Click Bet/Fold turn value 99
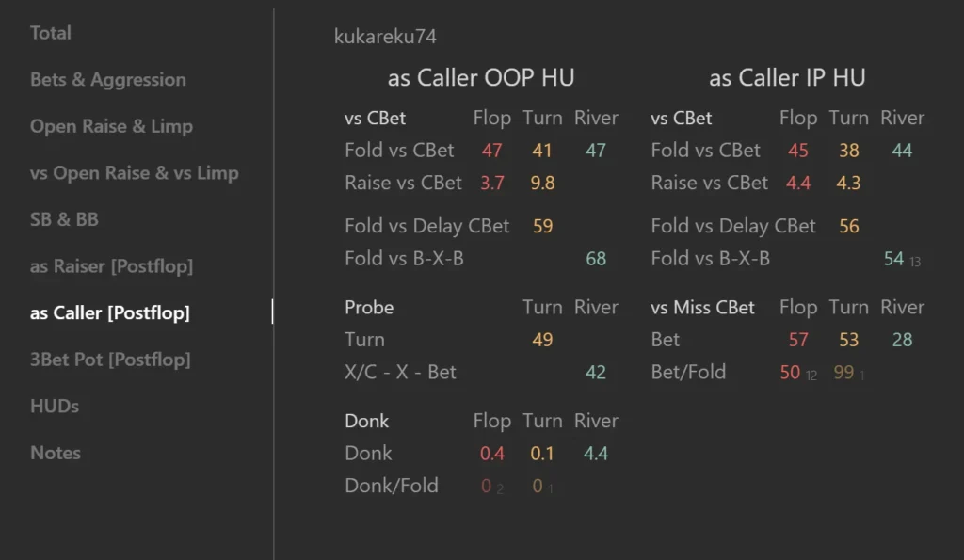964x560 pixels. [x=843, y=373]
